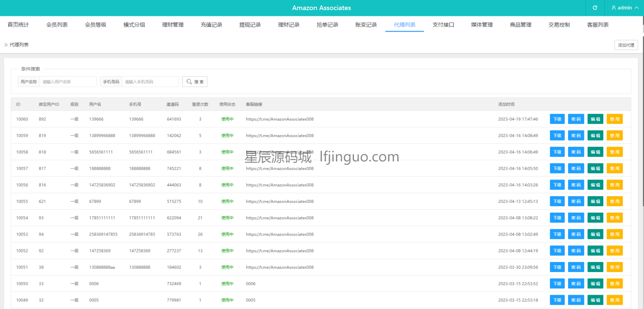Open the 会员等级 tab
This screenshot has width=644, height=309.
pyautogui.click(x=96, y=25)
